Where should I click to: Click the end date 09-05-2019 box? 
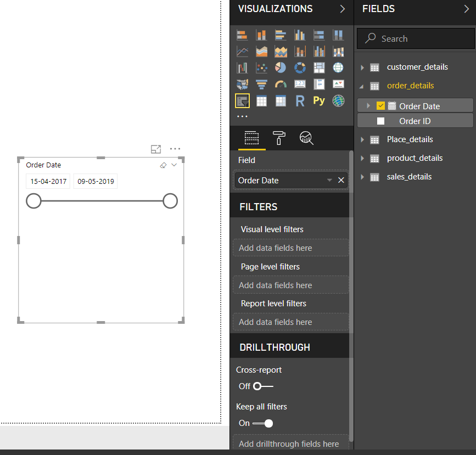pyautogui.click(x=96, y=181)
